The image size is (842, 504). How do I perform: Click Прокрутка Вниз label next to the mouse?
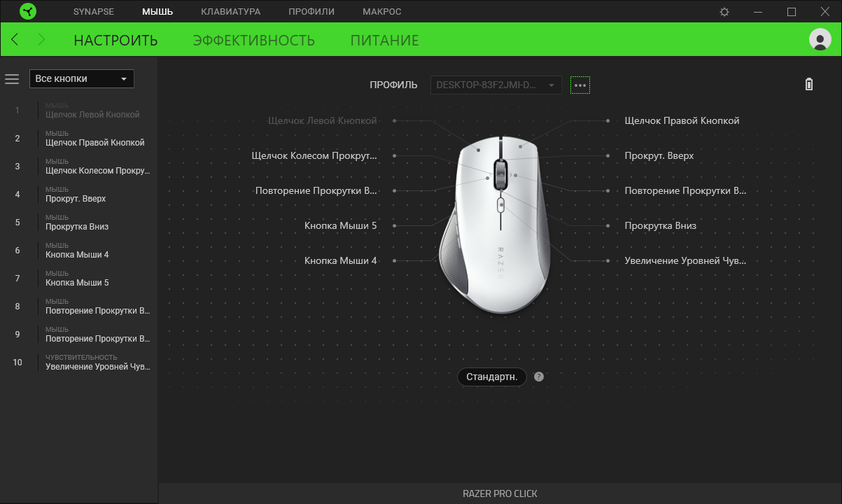pos(660,225)
